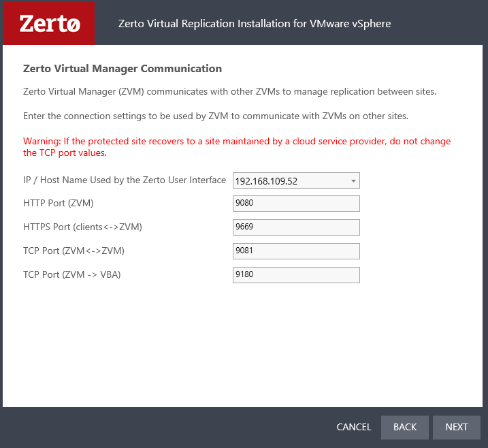The height and width of the screenshot is (448, 488).
Task: Click the 'Enter the connection settings' instruction text
Action: pyautogui.click(x=215, y=116)
